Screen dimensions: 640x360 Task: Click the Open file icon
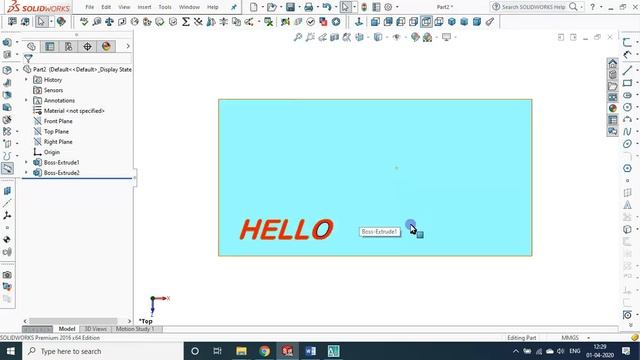[x=271, y=7]
